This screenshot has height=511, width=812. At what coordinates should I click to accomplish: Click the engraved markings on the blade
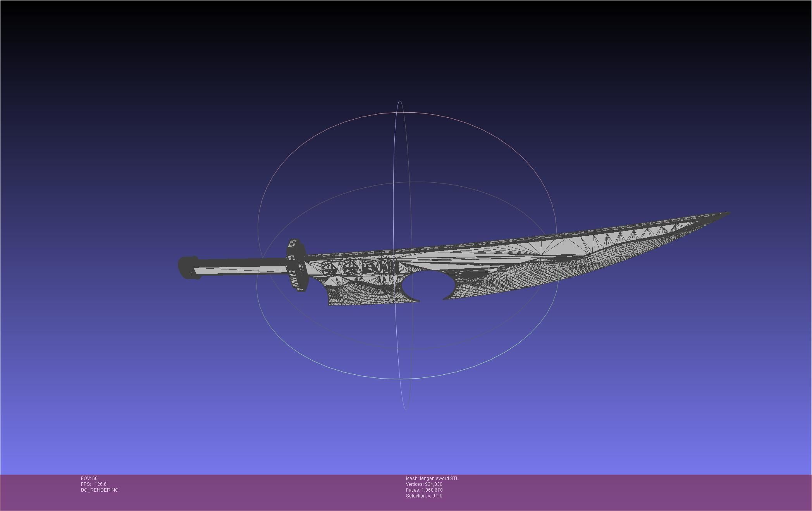(x=360, y=267)
